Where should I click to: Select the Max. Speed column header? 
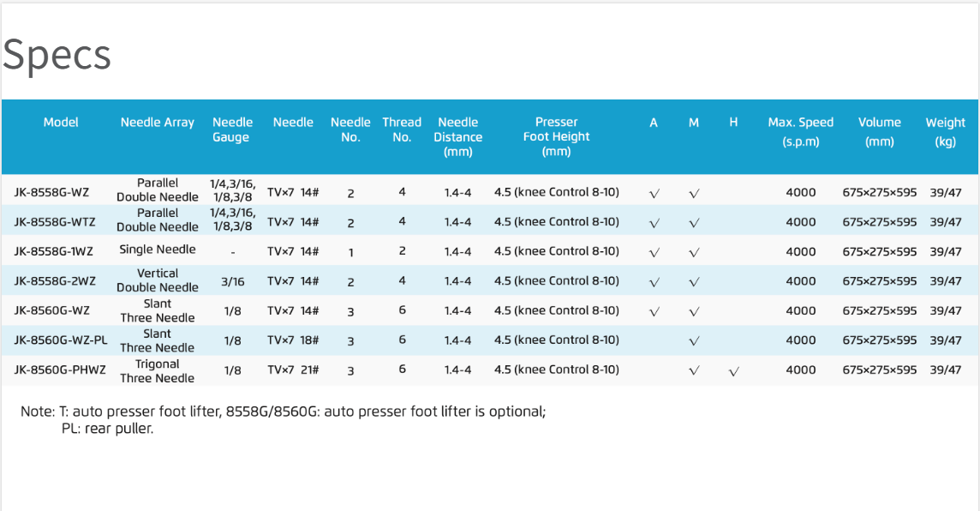click(x=800, y=131)
